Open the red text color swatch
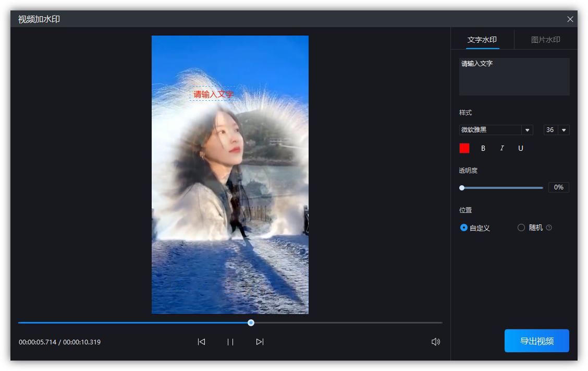The width and height of the screenshot is (588, 371). pos(464,148)
